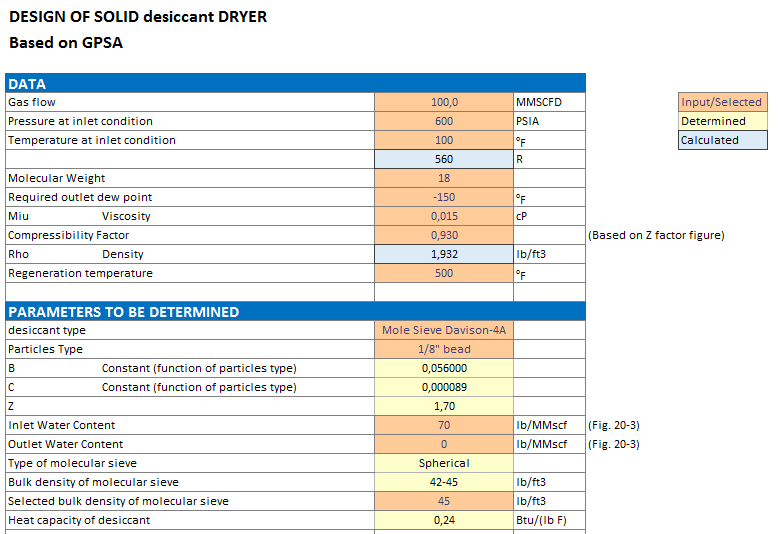Select the PARAMETERS TO BE DETERMINED header
The height and width of the screenshot is (534, 780).
click(x=295, y=312)
